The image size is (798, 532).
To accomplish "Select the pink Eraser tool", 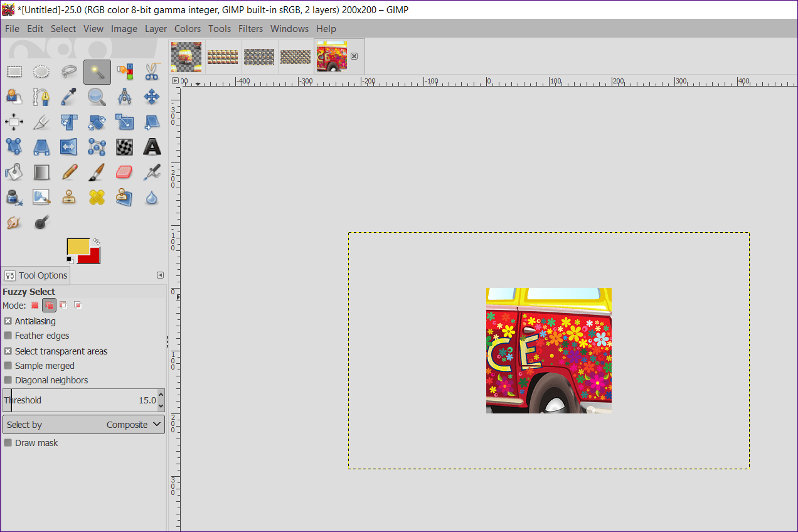I will coord(124,172).
